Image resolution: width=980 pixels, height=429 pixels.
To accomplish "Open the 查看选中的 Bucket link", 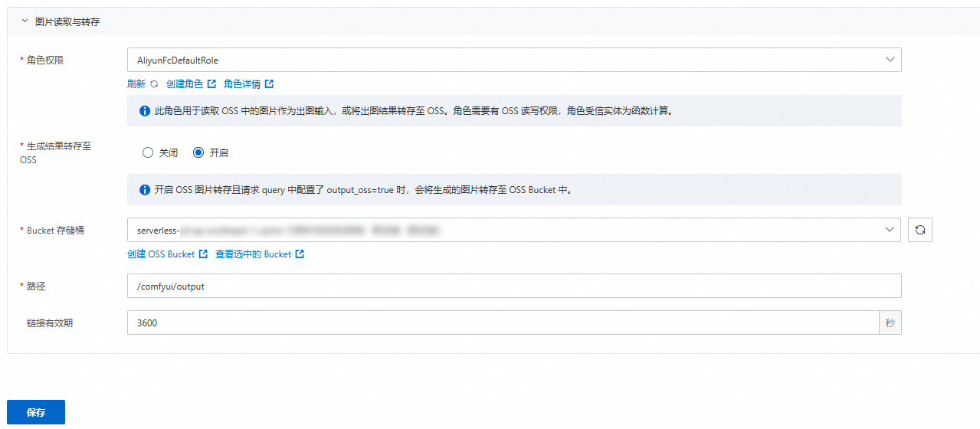I will click(x=254, y=254).
